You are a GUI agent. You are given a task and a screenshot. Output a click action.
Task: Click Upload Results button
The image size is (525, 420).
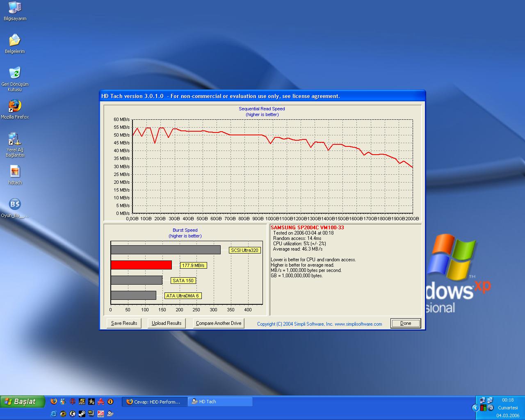click(x=167, y=323)
